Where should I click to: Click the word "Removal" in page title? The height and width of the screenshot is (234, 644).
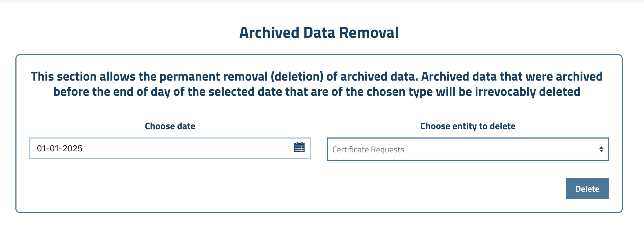[x=369, y=33]
